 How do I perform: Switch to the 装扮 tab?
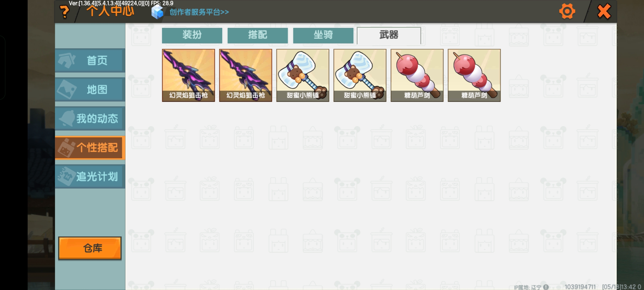[x=192, y=35]
